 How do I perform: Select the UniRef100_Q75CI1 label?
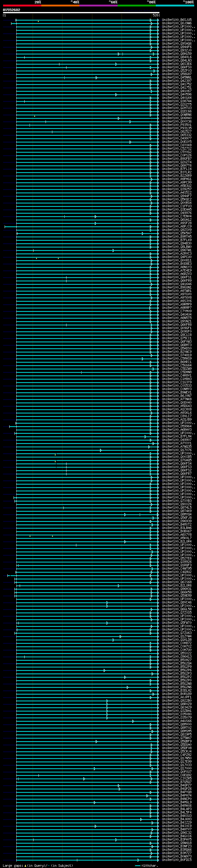point(177,338)
